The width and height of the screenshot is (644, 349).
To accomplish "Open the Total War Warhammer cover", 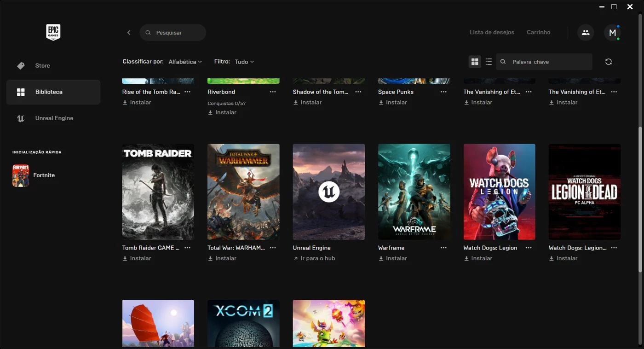I will 243,192.
